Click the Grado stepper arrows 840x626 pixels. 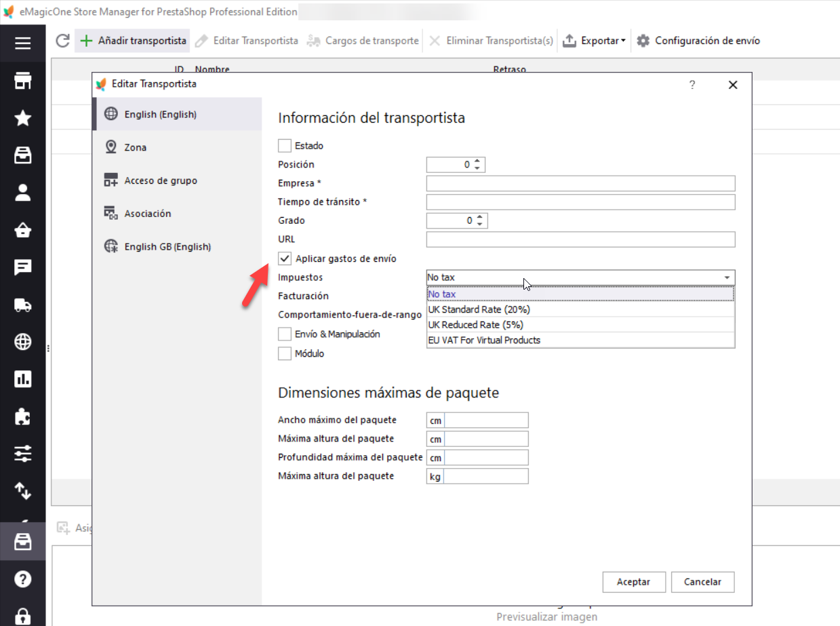click(x=481, y=220)
